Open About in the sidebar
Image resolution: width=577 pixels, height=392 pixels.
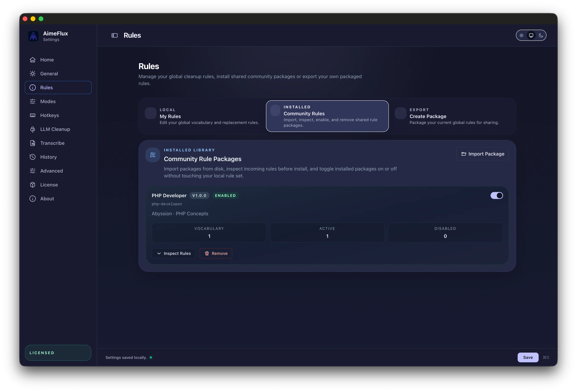(x=58, y=199)
